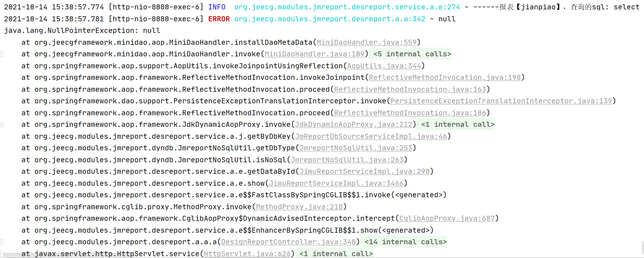The width and height of the screenshot is (644, 258).
Task: Click logger name org.jeecg.modules.jmreport.desreport.a.a:342
Action: (330, 19)
